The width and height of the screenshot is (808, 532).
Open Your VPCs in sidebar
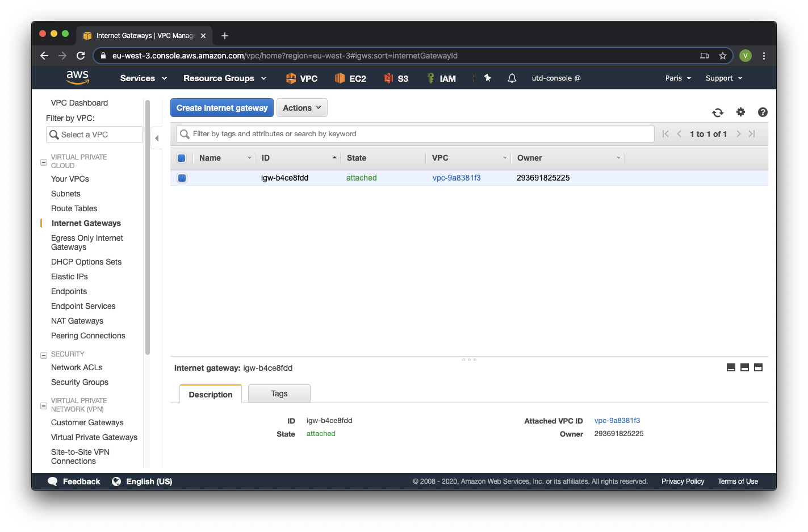(x=70, y=179)
